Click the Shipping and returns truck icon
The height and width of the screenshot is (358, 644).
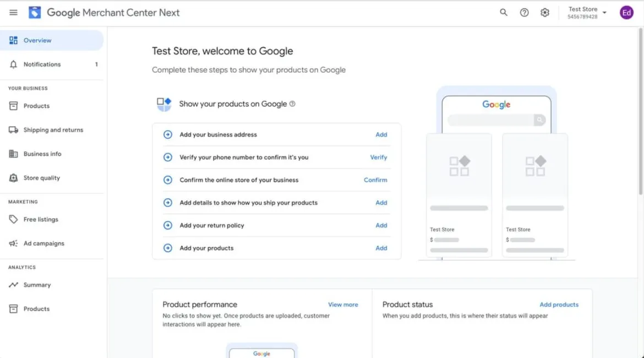click(x=13, y=129)
